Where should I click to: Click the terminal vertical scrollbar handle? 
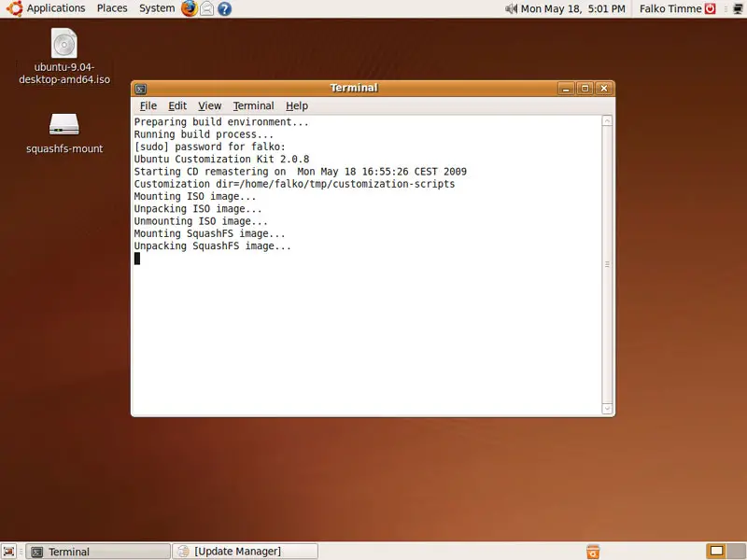607,264
